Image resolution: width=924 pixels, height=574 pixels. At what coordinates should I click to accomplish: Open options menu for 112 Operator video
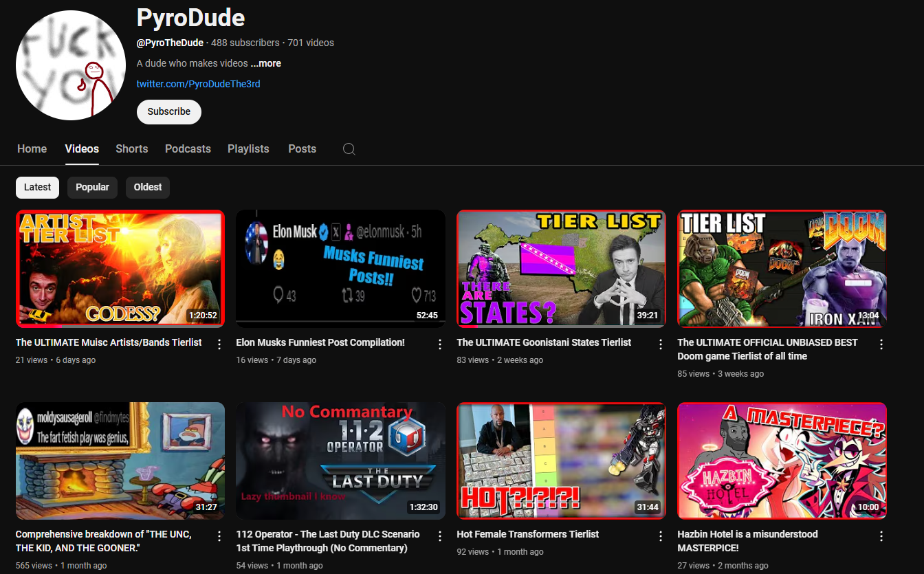440,536
